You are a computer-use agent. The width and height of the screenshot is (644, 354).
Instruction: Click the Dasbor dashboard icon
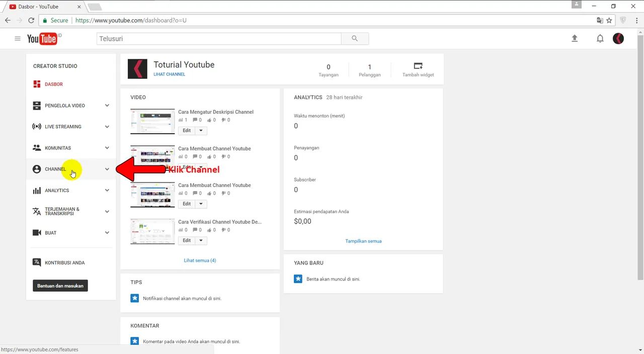pos(37,84)
